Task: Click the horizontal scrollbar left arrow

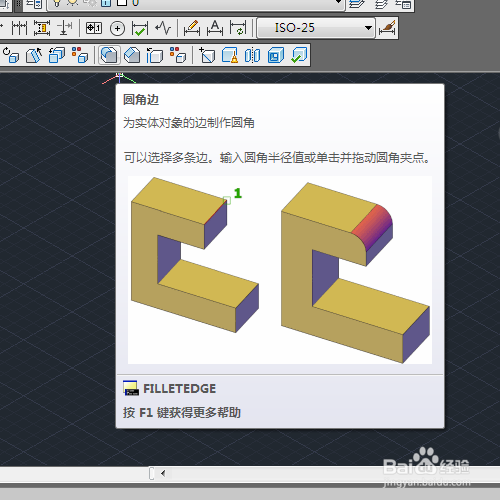Action: 163,473
